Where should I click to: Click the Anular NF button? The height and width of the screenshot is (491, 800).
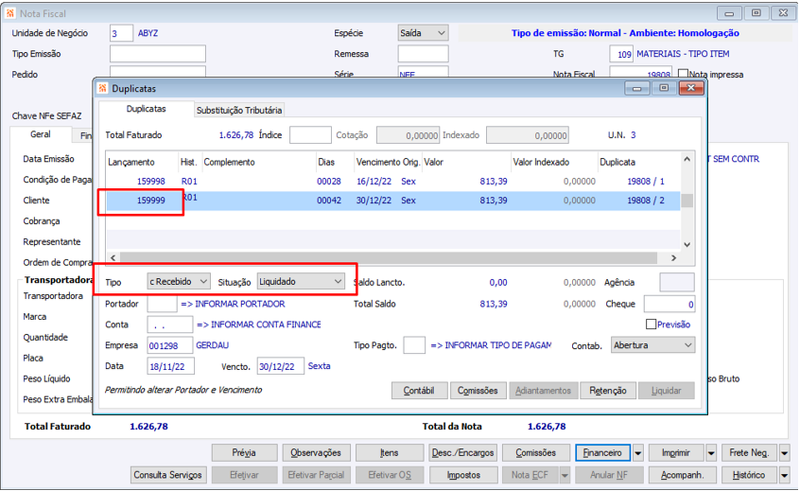[609, 475]
